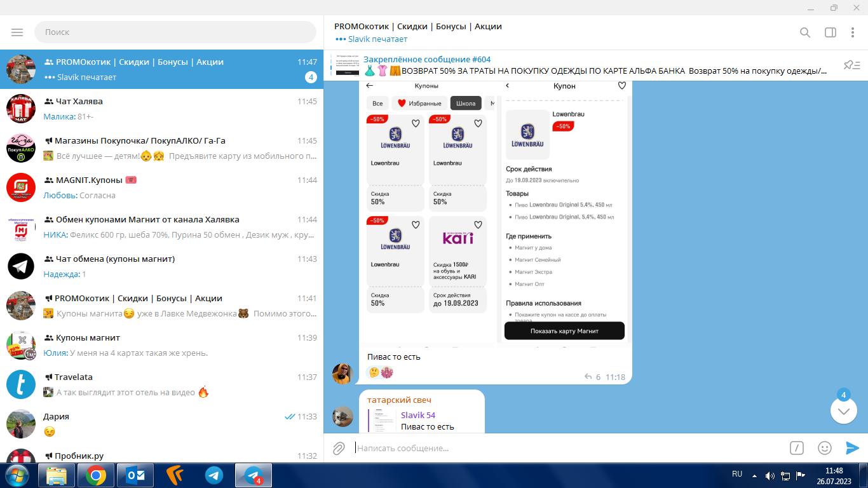
Task: Click the PROMOкотик chat header title
Action: click(418, 27)
